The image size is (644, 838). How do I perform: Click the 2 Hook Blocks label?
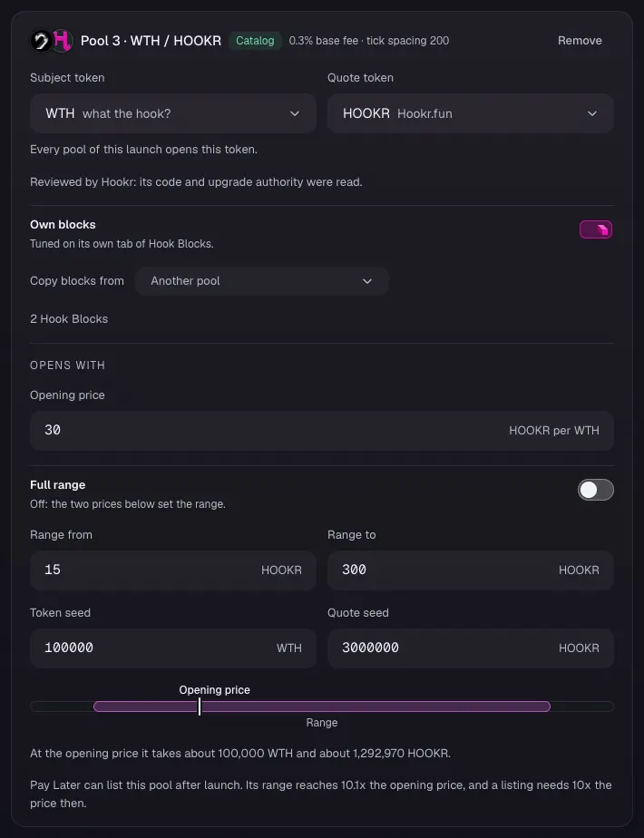[x=69, y=319]
